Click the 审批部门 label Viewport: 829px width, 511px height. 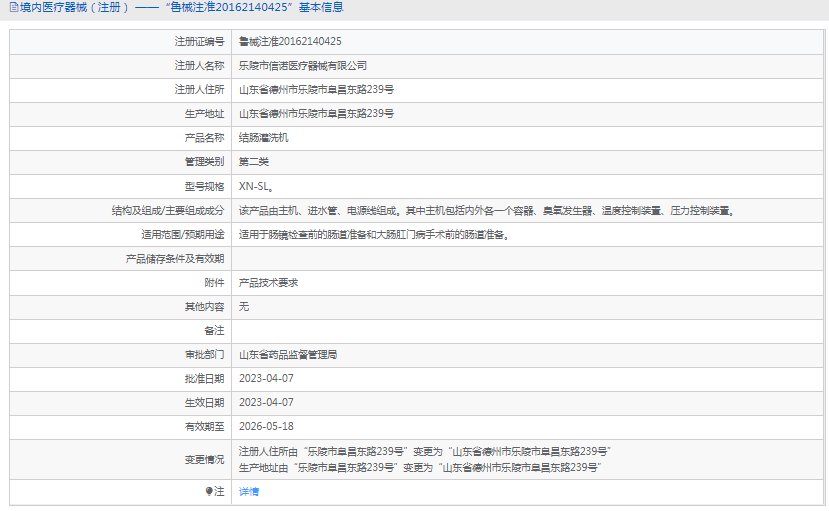(205, 355)
